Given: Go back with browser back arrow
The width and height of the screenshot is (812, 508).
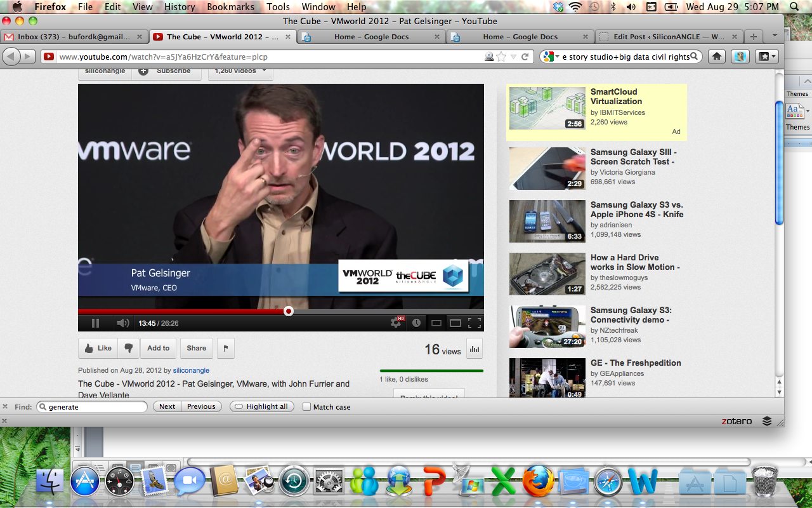Looking at the screenshot, I should click(x=11, y=57).
